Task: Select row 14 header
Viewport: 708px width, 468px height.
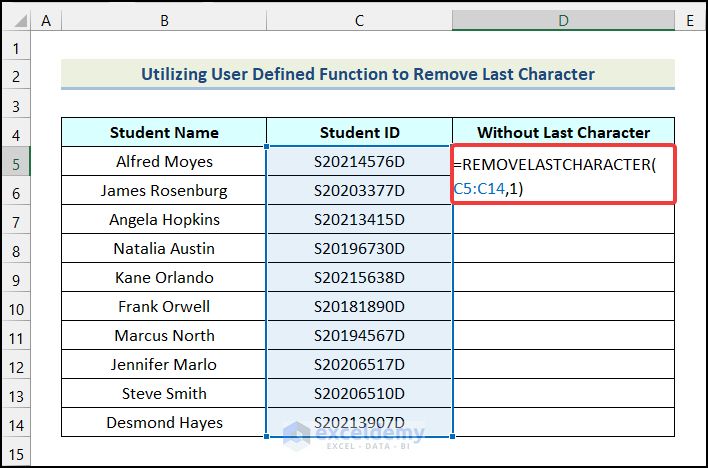Action: (x=16, y=422)
